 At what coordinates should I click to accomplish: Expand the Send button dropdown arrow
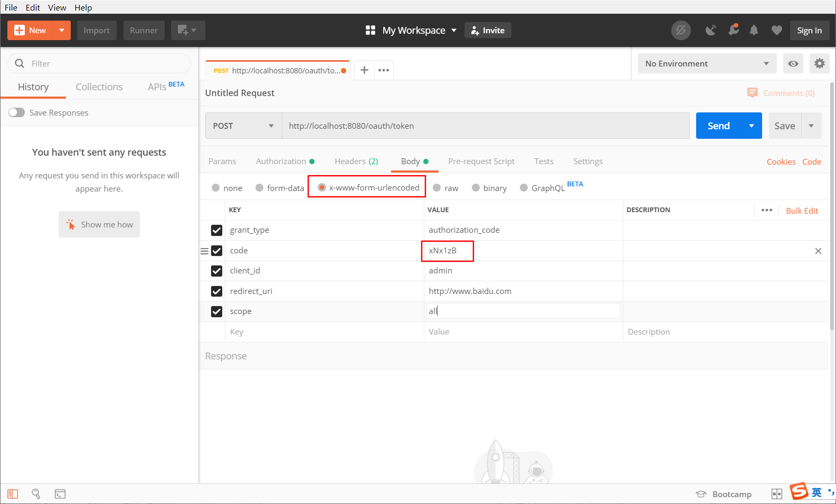click(752, 126)
